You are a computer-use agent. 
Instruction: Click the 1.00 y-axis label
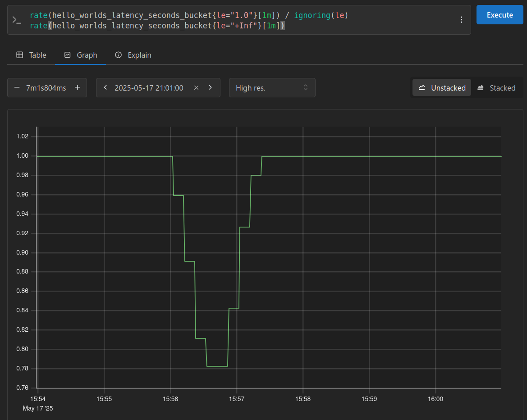coord(23,155)
